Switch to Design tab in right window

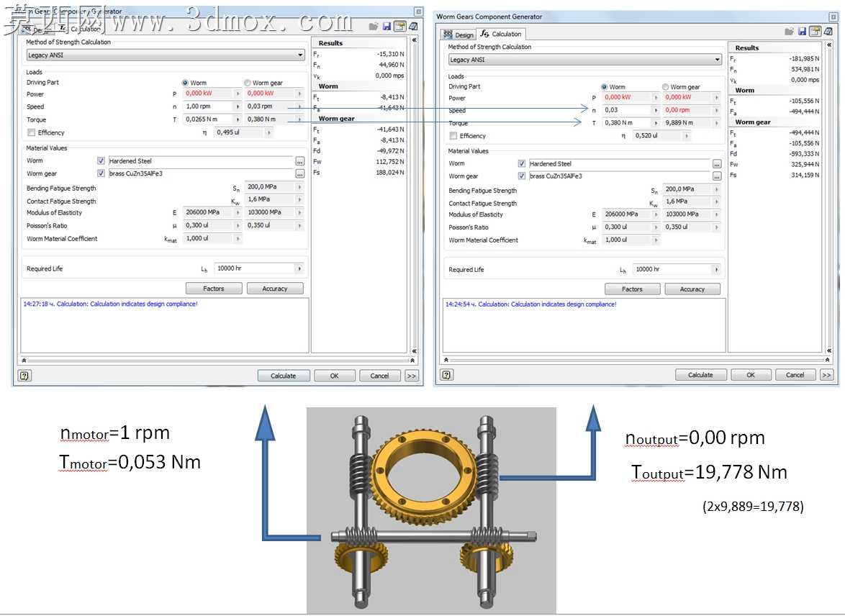point(458,35)
